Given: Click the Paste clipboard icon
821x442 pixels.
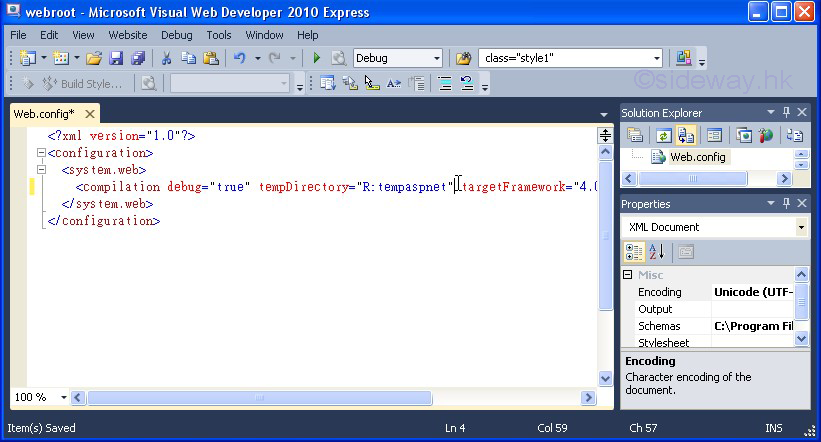Looking at the screenshot, I should [x=209, y=58].
